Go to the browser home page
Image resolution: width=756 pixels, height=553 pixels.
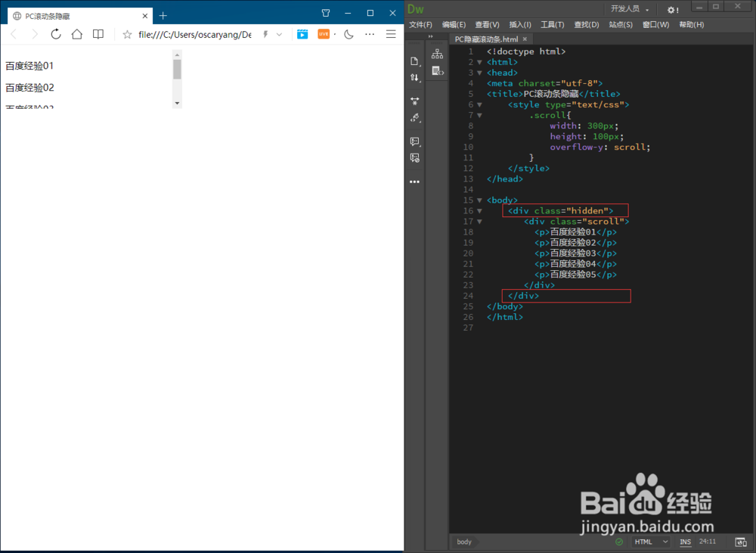coord(76,34)
